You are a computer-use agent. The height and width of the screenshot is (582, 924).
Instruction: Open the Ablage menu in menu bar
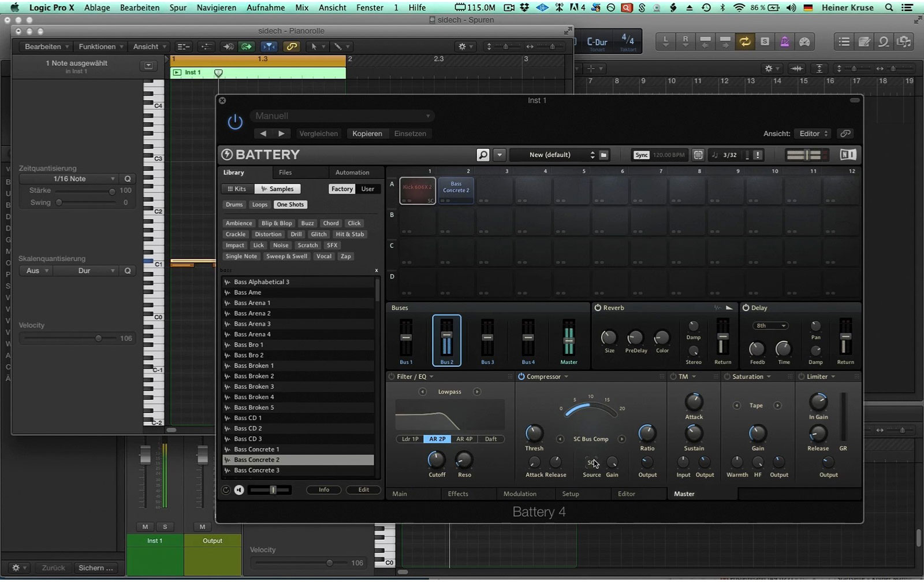click(x=97, y=8)
